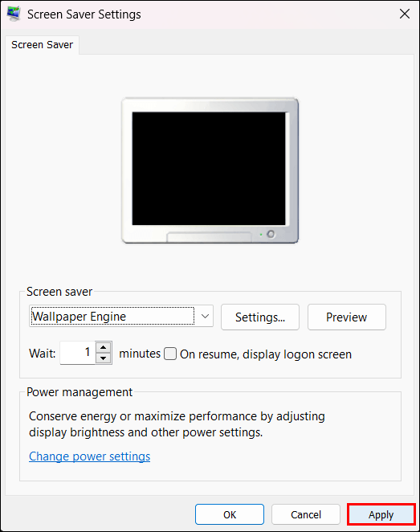Click the Cancel button
This screenshot has height=532, width=420.
[x=306, y=514]
